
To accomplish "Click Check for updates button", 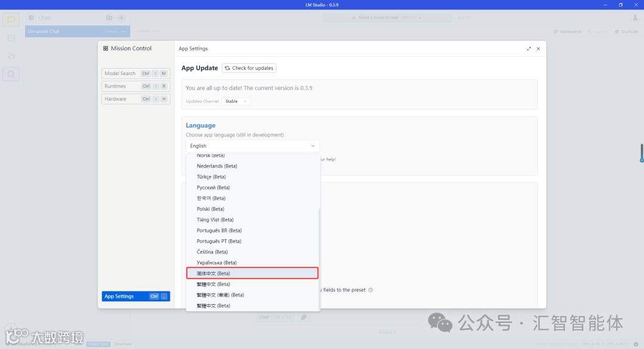I will click(x=249, y=68).
